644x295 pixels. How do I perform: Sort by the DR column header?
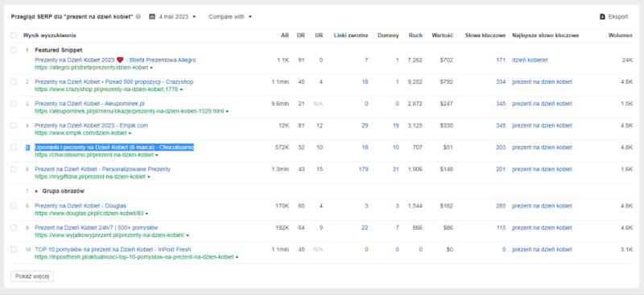click(300, 35)
